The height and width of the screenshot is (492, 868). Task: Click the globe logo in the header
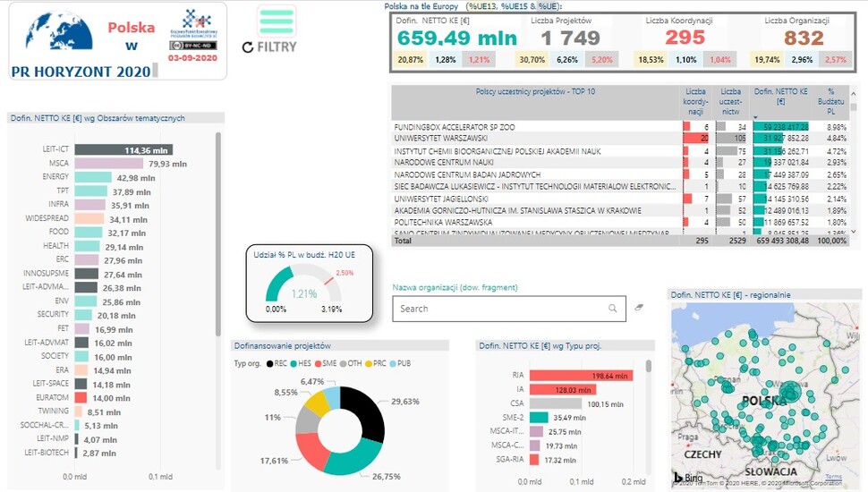52,35
